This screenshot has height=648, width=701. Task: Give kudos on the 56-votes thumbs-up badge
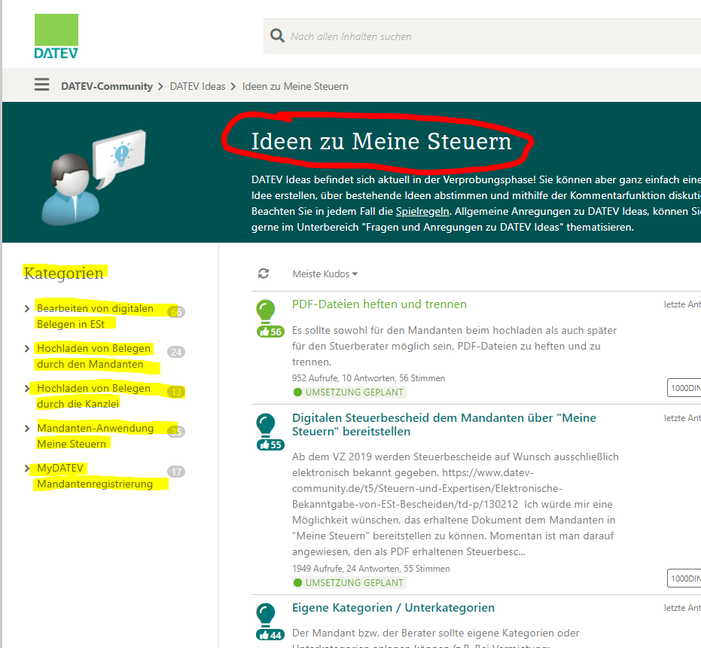(x=270, y=331)
